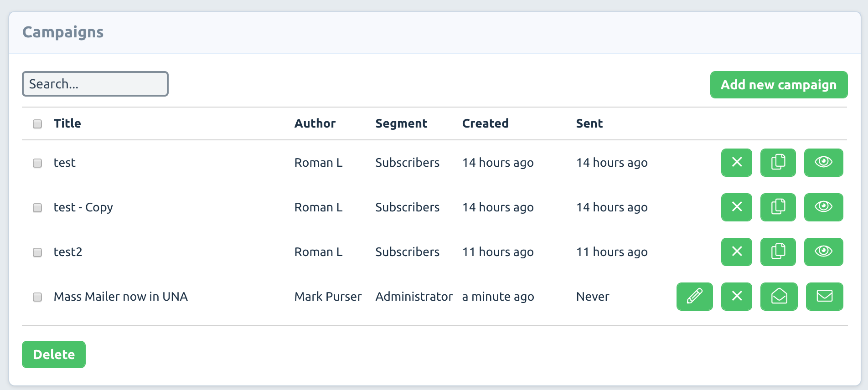Preview the 'test' campaign via eye icon

click(823, 163)
